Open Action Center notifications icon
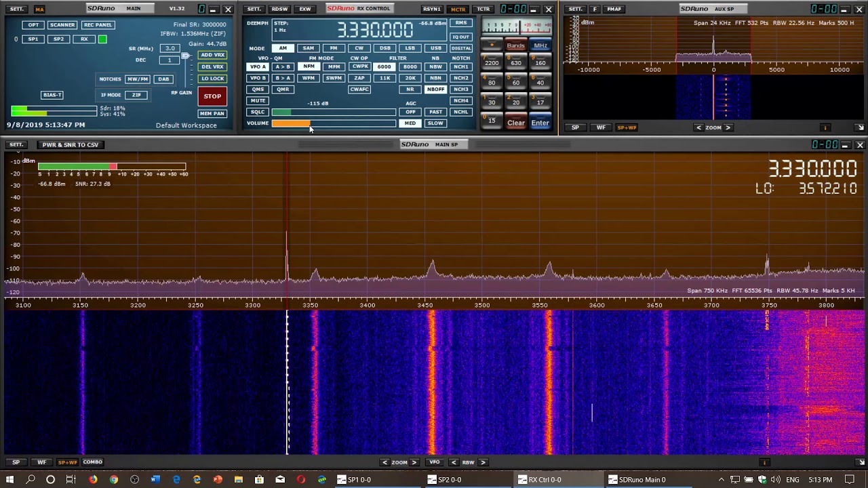The height and width of the screenshot is (488, 868). (850, 480)
